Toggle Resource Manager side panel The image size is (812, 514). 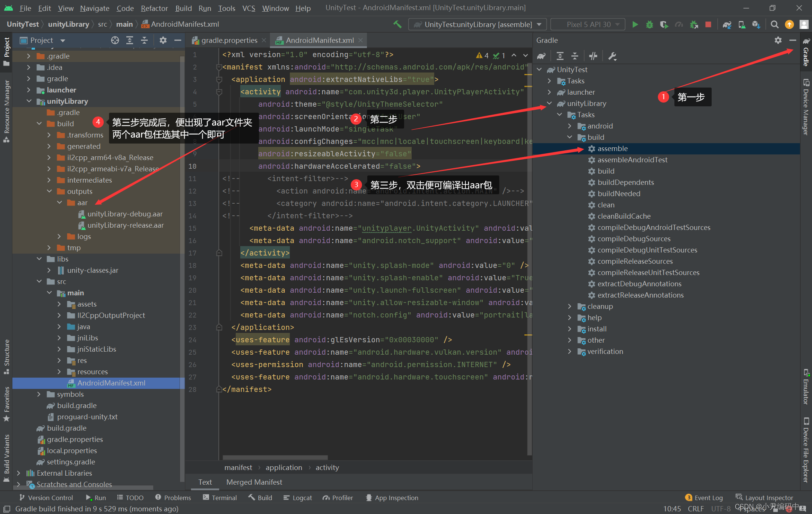coord(6,111)
